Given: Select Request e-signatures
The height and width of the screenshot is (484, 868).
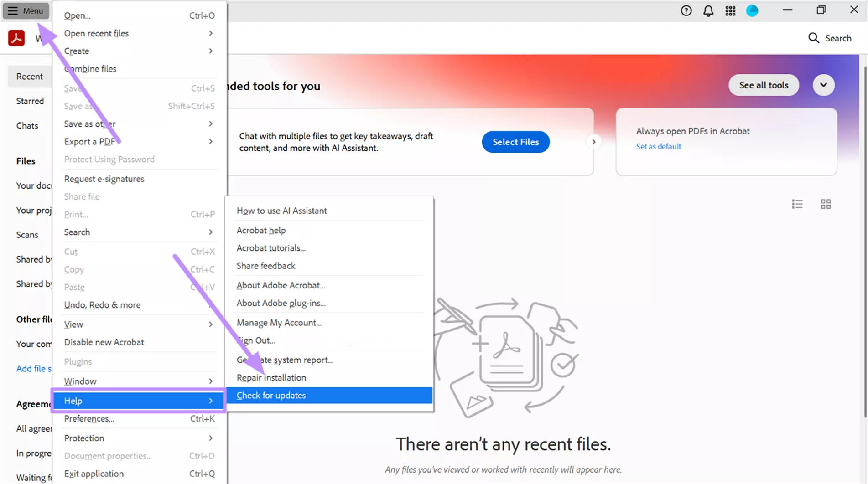Looking at the screenshot, I should pos(139,179).
